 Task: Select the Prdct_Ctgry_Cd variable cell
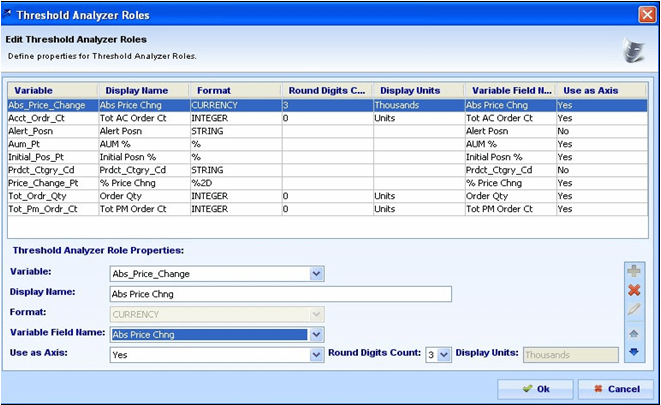point(53,170)
